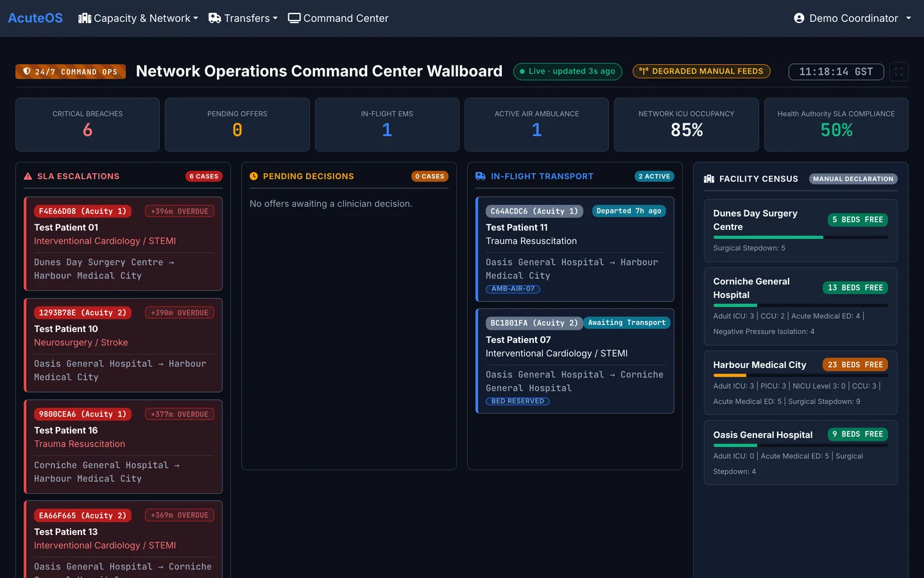This screenshot has width=924, height=578.
Task: Click the hospital icon next to Facility Census
Action: [x=709, y=179]
